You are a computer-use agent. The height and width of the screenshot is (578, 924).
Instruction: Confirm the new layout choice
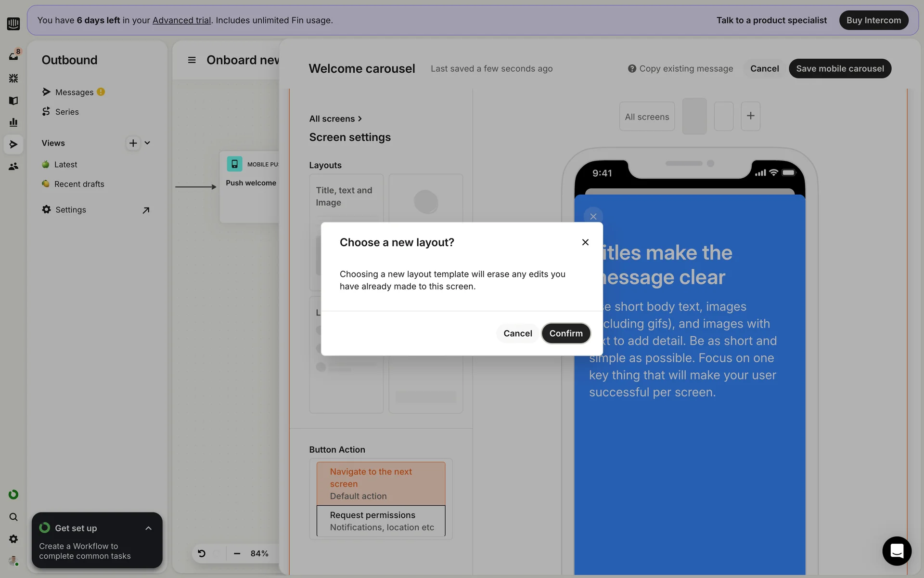(x=566, y=333)
